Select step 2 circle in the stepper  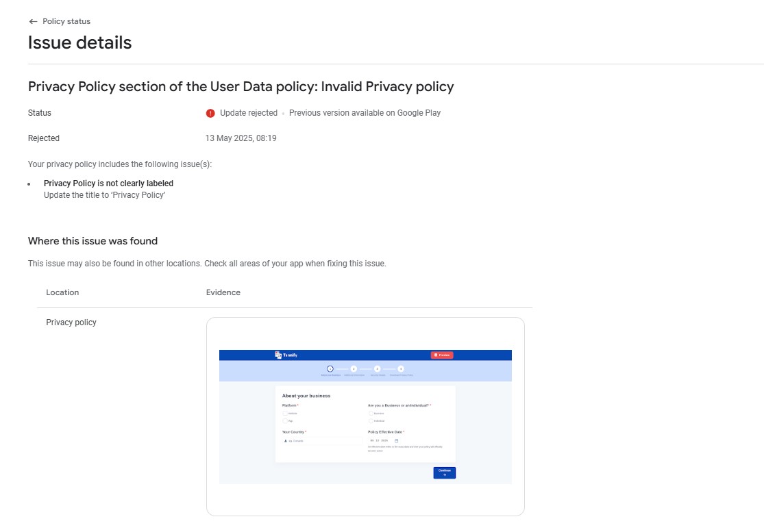[354, 369]
